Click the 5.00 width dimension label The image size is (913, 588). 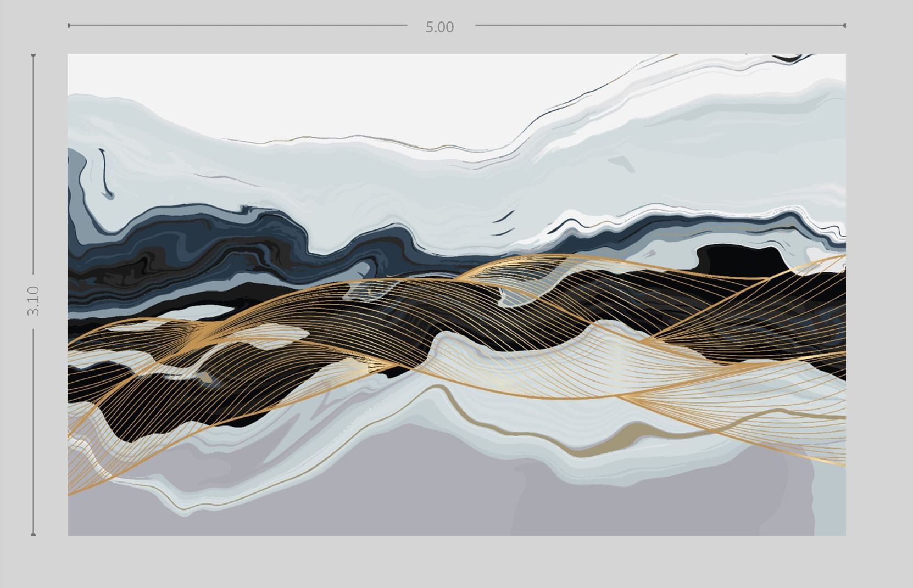click(x=440, y=27)
